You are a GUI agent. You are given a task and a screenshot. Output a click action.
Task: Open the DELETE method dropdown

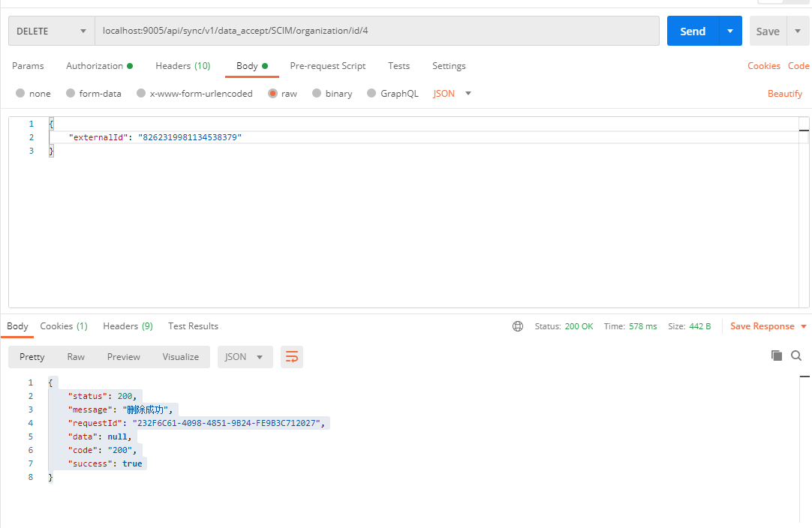[x=51, y=31]
